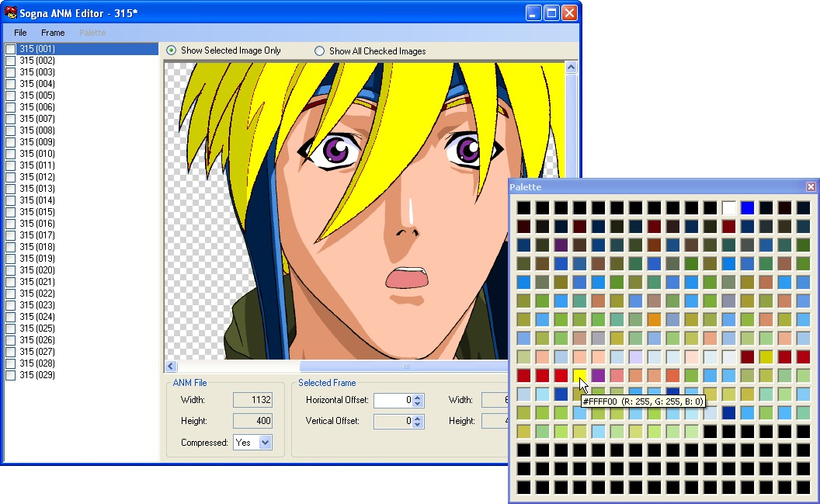820x504 pixels.
Task: Pick the pale lavender palette swatch
Action: 635,357
